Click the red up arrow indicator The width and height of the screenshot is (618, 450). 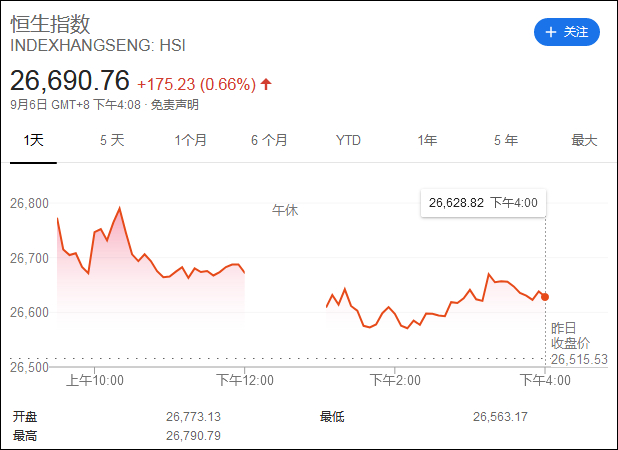click(266, 84)
